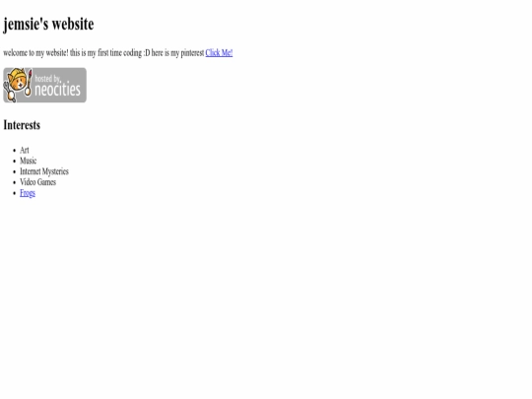532x399 pixels.
Task: Click the bullet point beside Video Games
Action: click(14, 182)
